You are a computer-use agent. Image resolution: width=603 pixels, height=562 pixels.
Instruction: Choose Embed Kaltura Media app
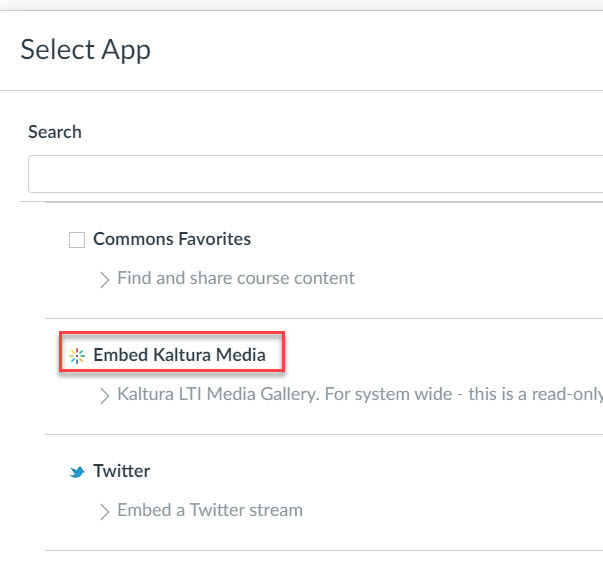179,355
